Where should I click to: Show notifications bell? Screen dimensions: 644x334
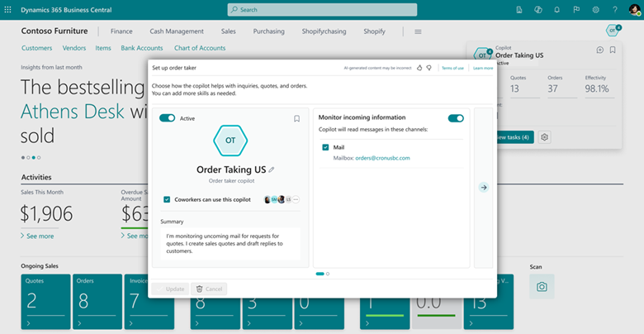(x=557, y=10)
